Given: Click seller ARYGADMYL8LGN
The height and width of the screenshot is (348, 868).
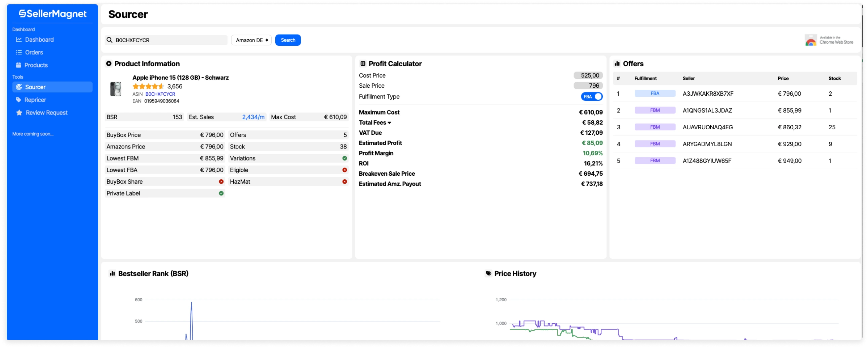Looking at the screenshot, I should coord(707,144).
